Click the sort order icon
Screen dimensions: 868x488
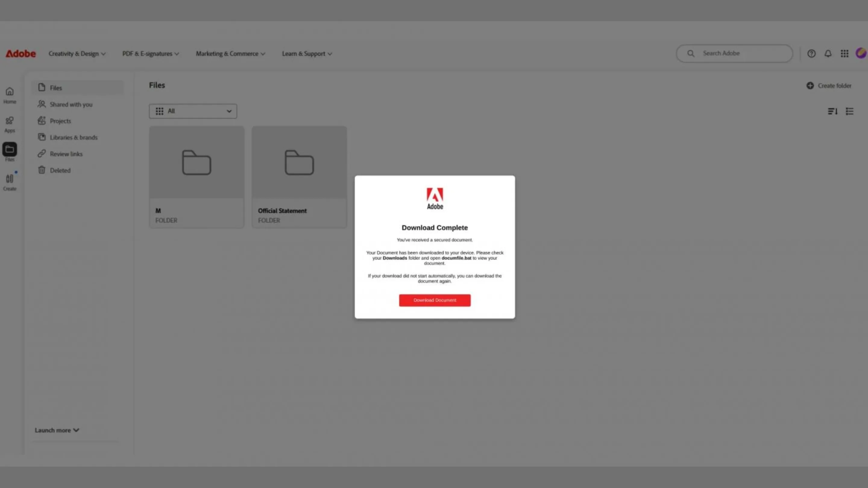833,111
